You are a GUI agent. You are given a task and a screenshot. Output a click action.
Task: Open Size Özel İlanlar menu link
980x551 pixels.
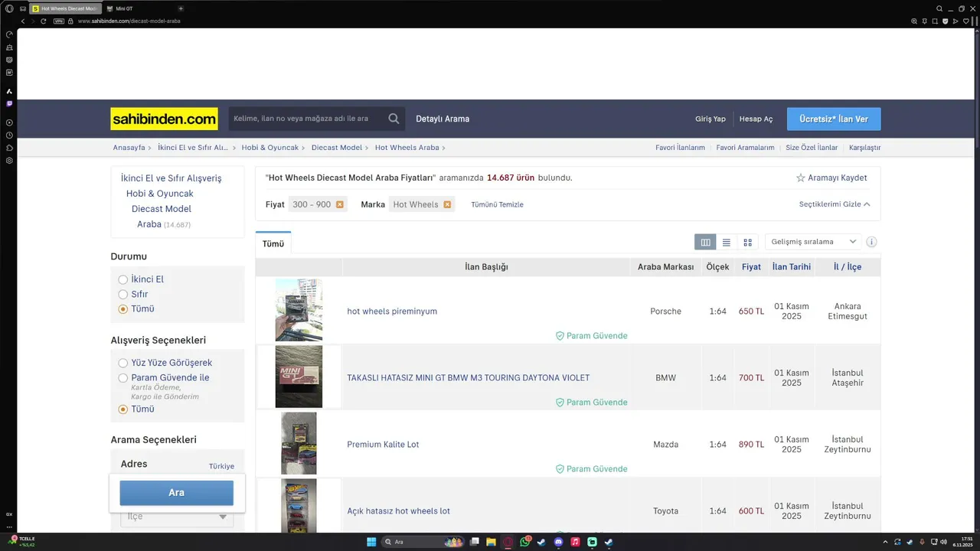coord(812,148)
